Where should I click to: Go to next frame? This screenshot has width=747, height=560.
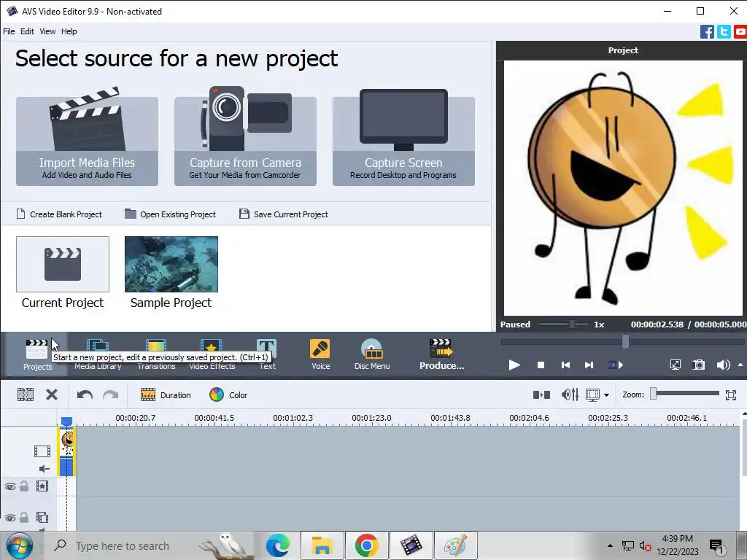(589, 365)
